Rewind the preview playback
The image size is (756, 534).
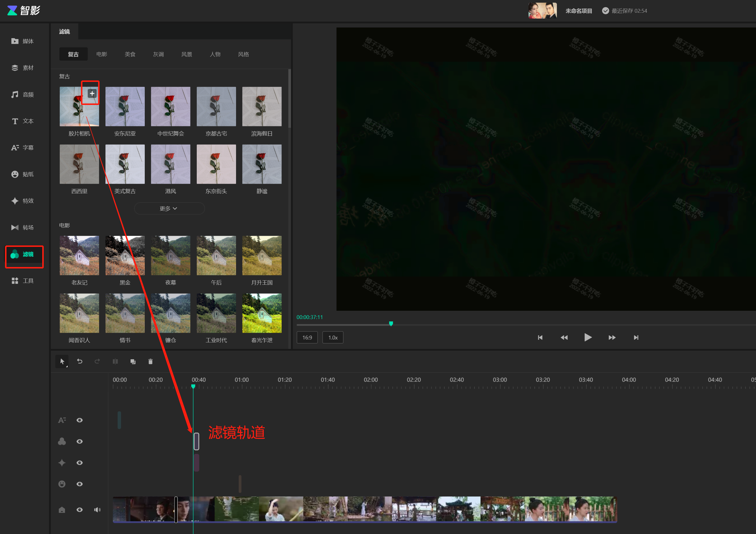(x=564, y=338)
